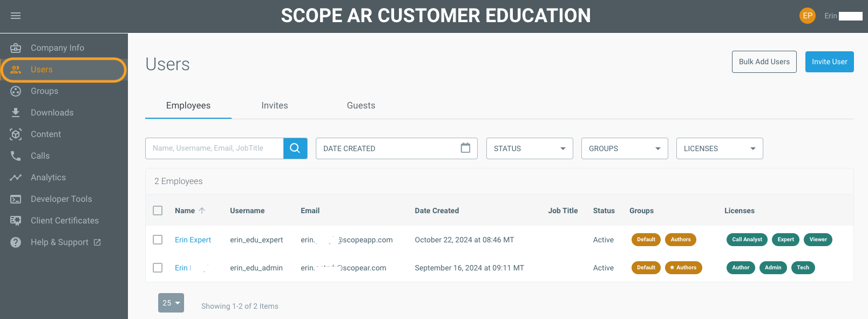Open the DATE CREATED filter field
This screenshot has width=868, height=319.
[397, 148]
